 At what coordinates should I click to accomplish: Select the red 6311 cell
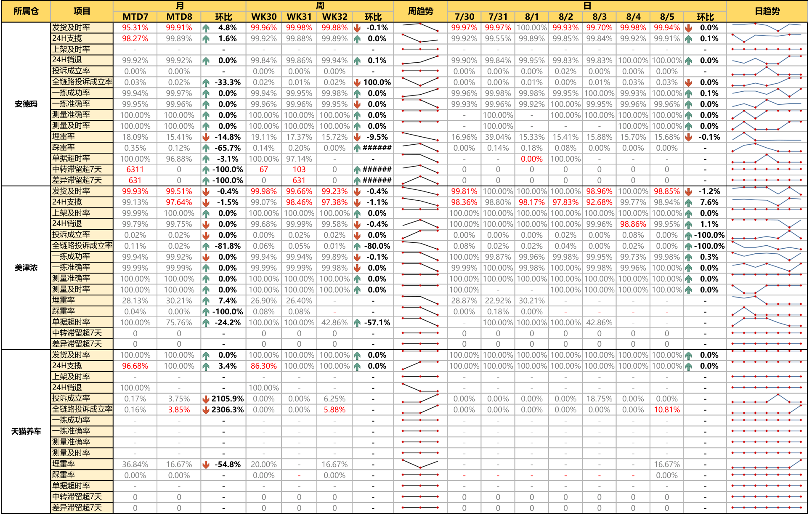tap(135, 170)
